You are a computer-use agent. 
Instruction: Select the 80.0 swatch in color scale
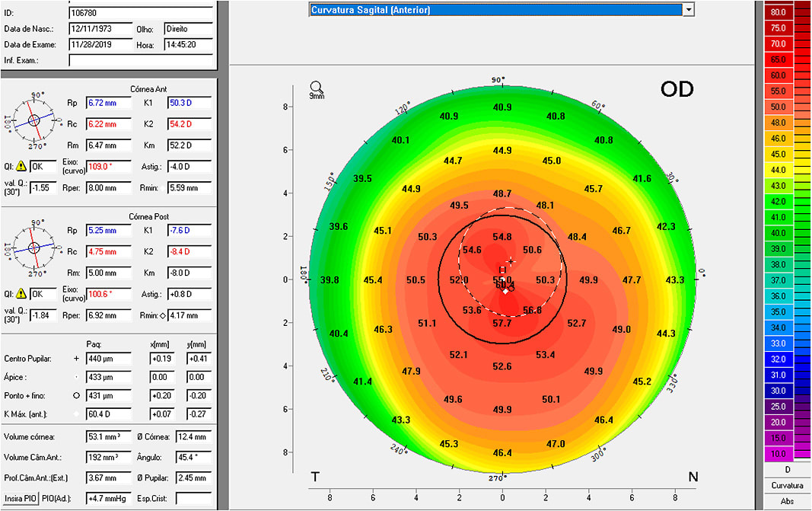coord(779,12)
